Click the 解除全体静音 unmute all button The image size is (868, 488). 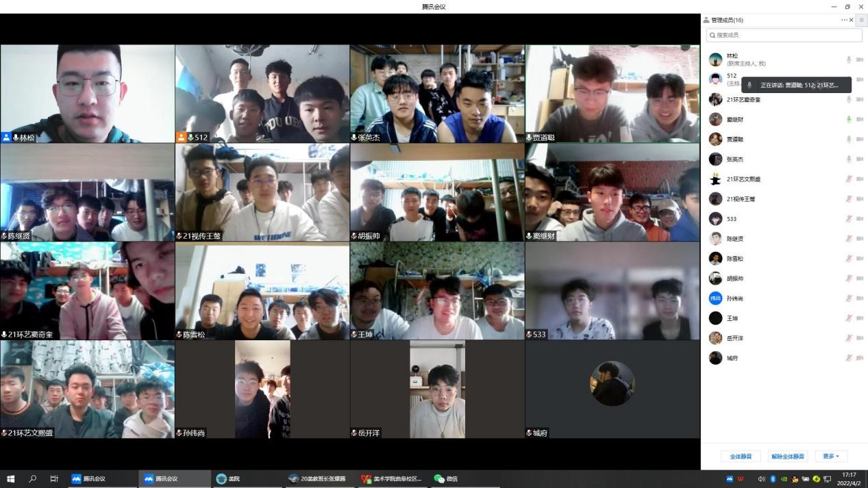787,457
